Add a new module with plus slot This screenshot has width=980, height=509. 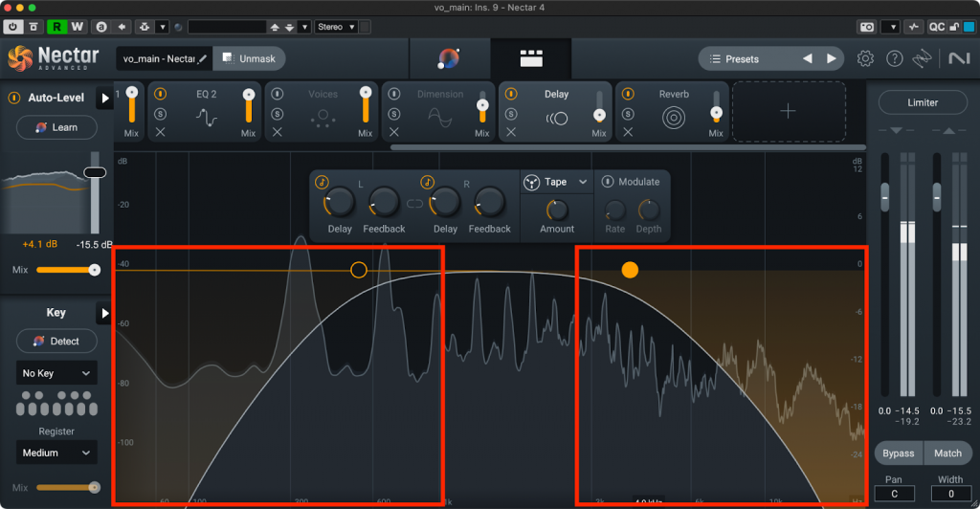[788, 112]
